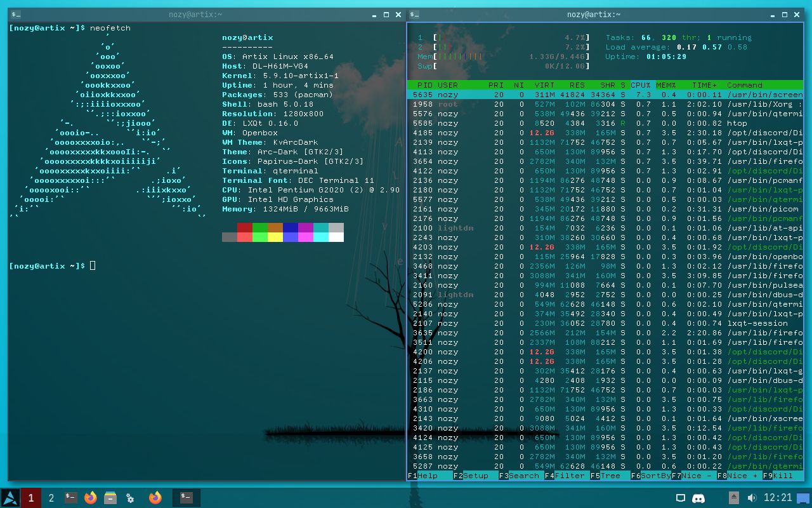Click the 'Packages: 533 (pacman)' line
The height and width of the screenshot is (508, 812).
pos(278,95)
